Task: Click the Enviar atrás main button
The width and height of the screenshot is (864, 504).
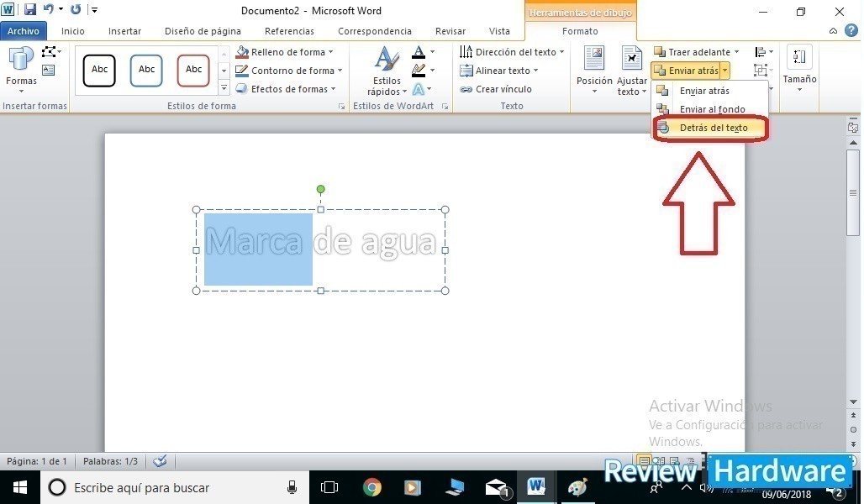Action: click(686, 71)
